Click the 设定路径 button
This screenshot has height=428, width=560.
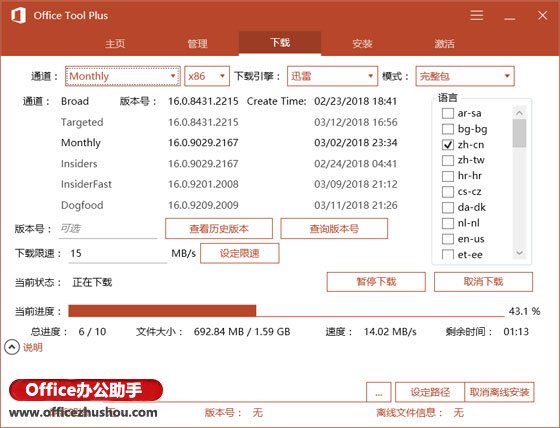[430, 392]
